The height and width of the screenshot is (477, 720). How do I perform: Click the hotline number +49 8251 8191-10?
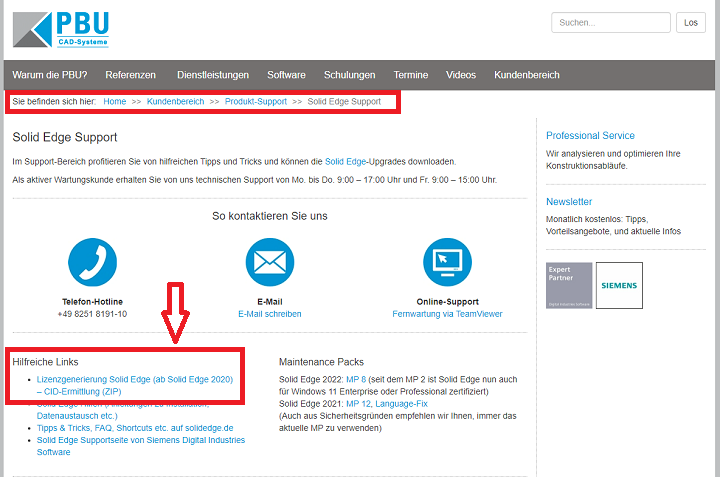coord(92,314)
